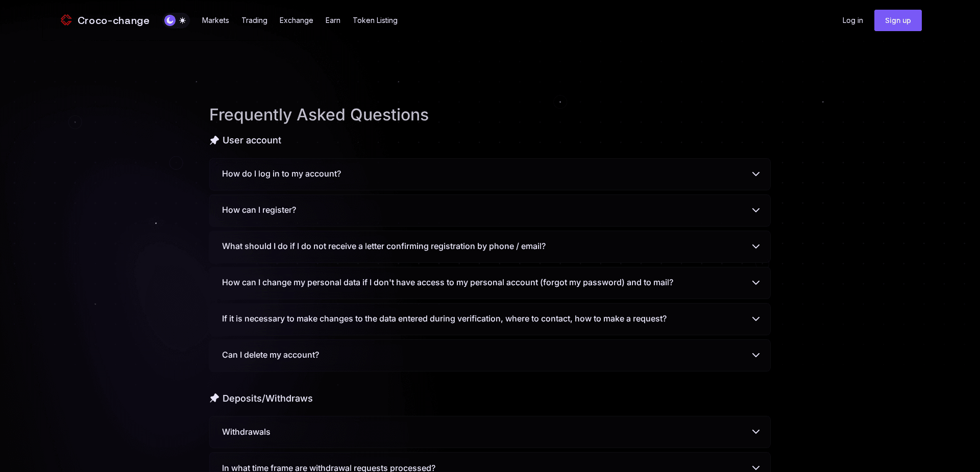The height and width of the screenshot is (472, 980).
Task: Click the pin icon beside Deposits/Withdraws
Action: point(214,399)
